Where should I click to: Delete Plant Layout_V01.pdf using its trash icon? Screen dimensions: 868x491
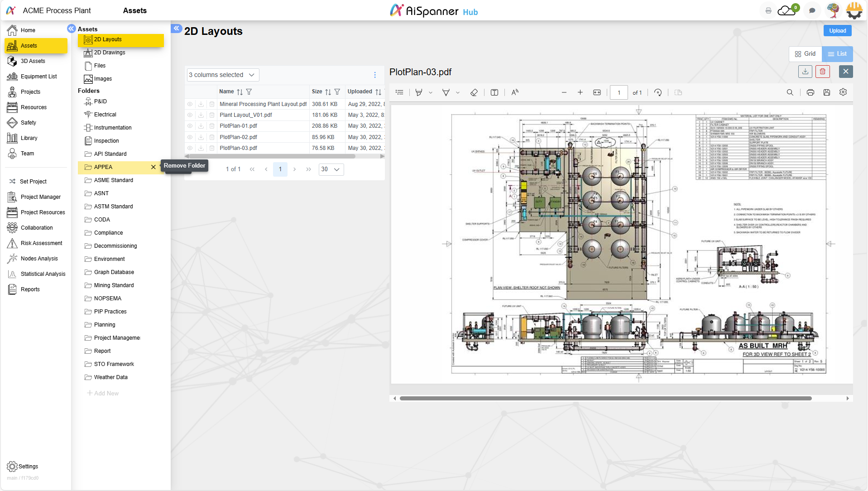pyautogui.click(x=211, y=115)
